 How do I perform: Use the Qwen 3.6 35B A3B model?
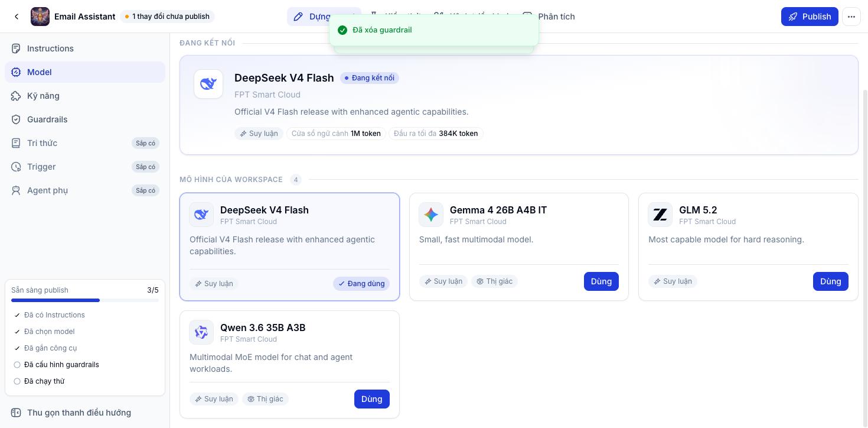click(x=372, y=399)
